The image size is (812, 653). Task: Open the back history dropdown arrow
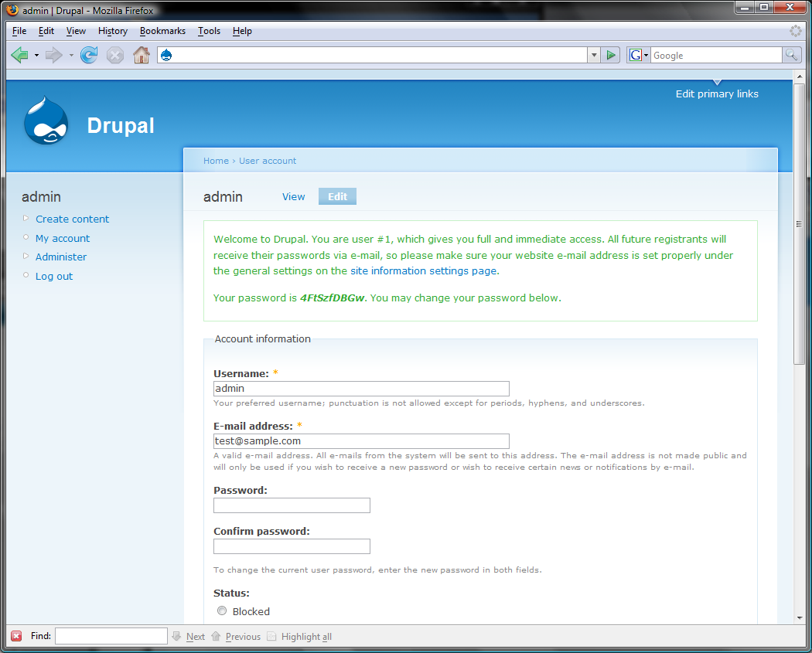point(36,55)
